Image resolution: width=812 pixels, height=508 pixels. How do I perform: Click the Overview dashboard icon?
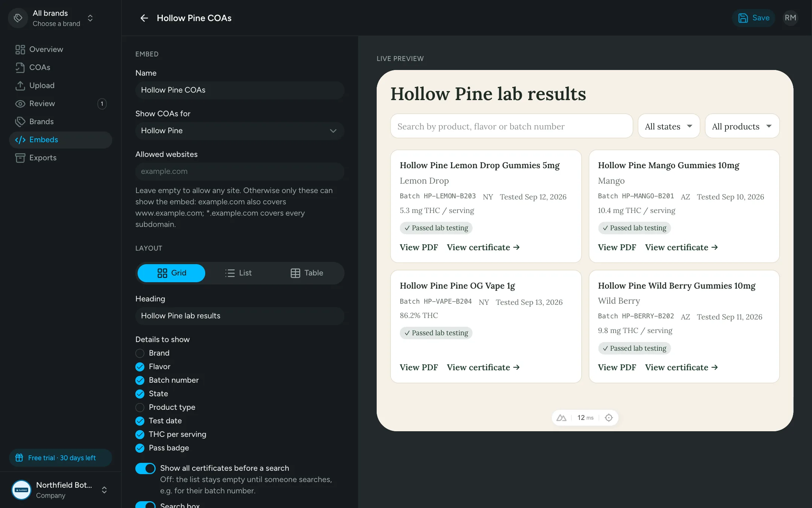tap(20, 50)
